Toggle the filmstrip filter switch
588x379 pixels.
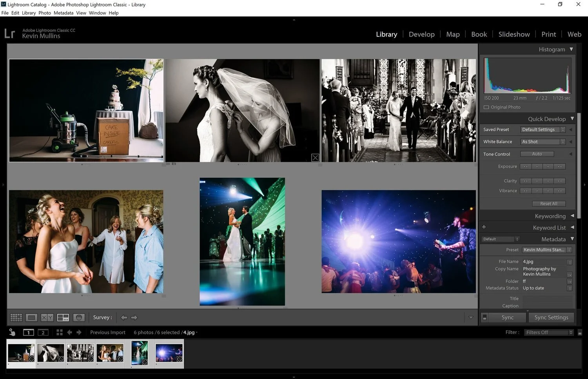(x=580, y=332)
